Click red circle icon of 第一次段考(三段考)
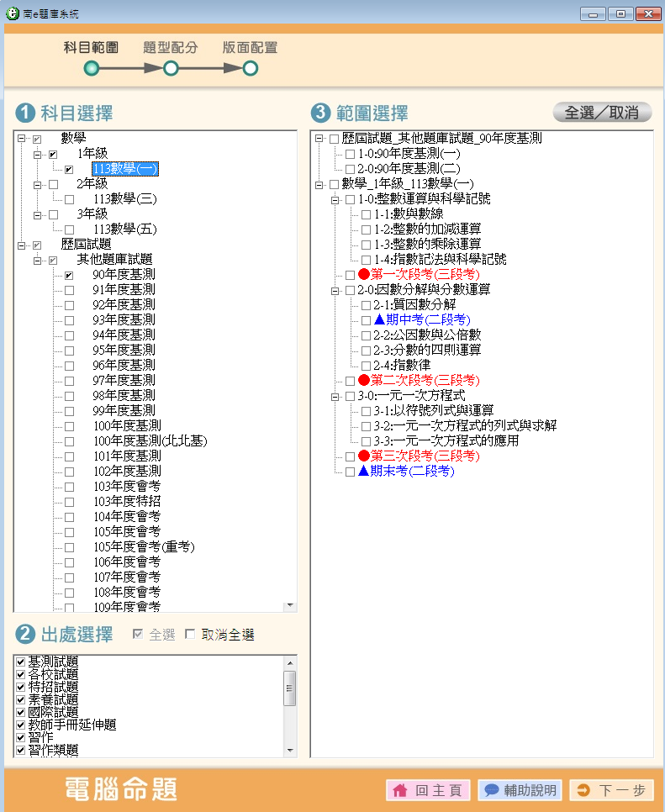Screen dimensions: 665x812 point(364,275)
